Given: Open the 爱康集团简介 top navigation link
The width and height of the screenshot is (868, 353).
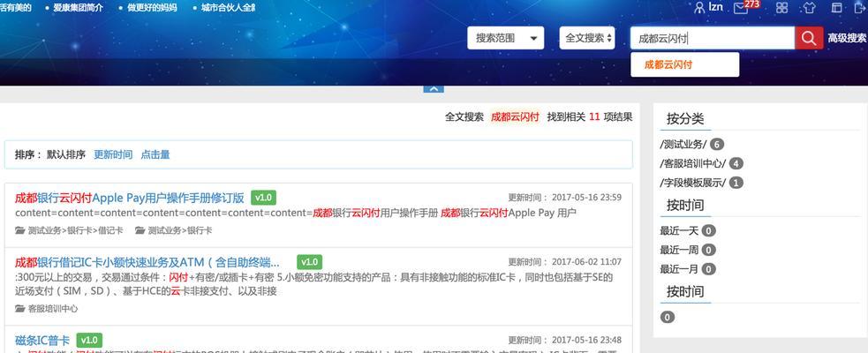Looking at the screenshot, I should point(78,8).
